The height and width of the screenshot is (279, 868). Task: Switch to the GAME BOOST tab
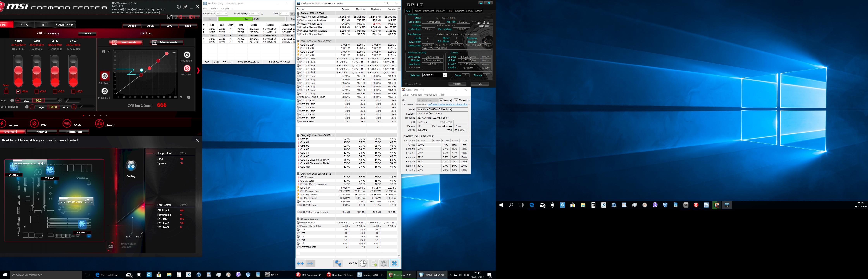(65, 25)
